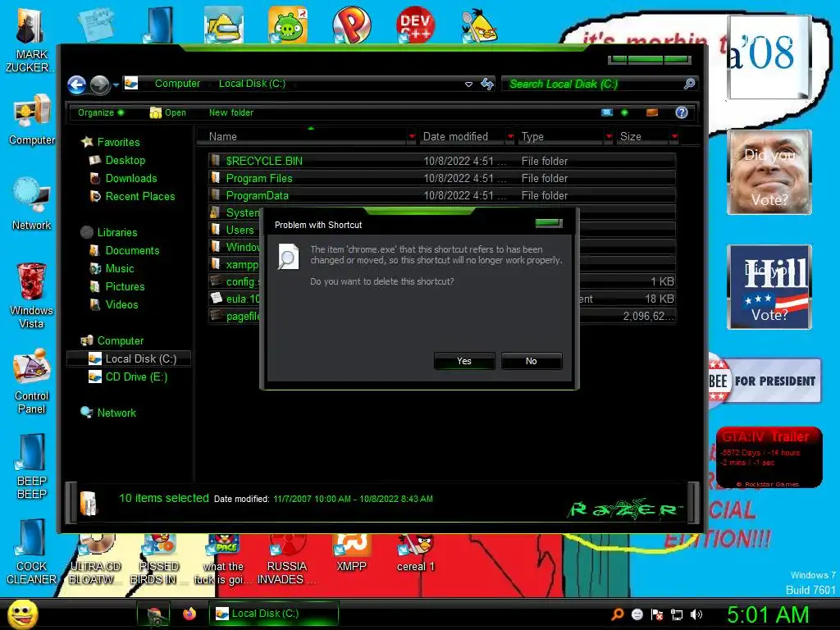Click the smiley face Start button

pos(22,614)
